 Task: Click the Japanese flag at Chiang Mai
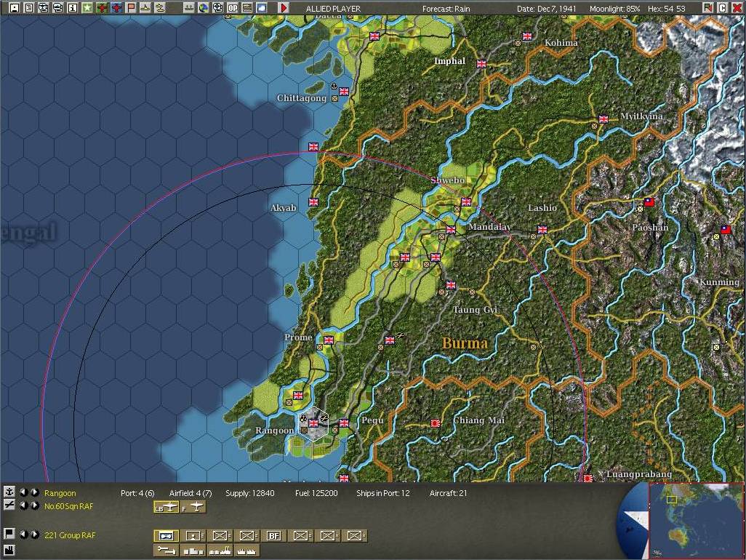coord(435,423)
